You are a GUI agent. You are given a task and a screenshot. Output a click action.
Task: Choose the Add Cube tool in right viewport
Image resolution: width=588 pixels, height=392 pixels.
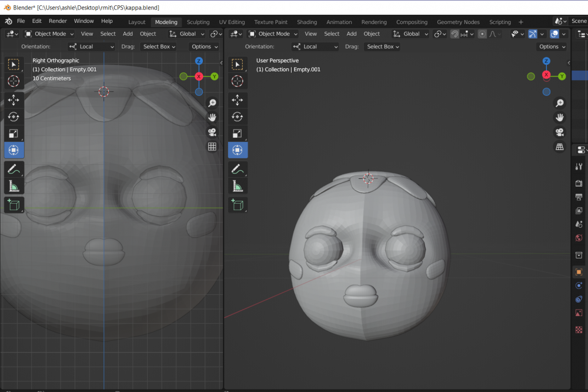[238, 205]
